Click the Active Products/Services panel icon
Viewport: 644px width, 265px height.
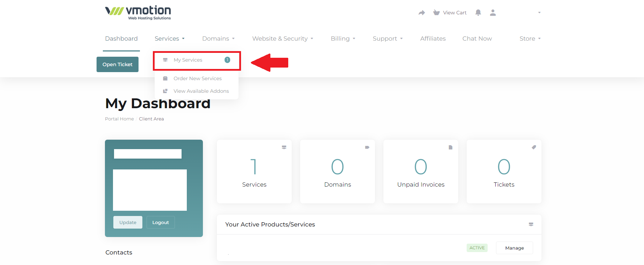click(x=531, y=224)
